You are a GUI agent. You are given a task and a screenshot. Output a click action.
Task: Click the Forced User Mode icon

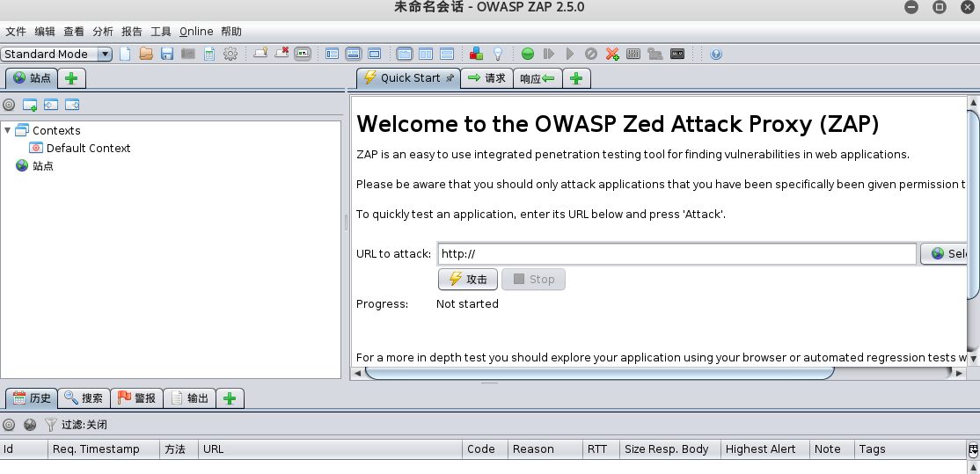(x=655, y=54)
